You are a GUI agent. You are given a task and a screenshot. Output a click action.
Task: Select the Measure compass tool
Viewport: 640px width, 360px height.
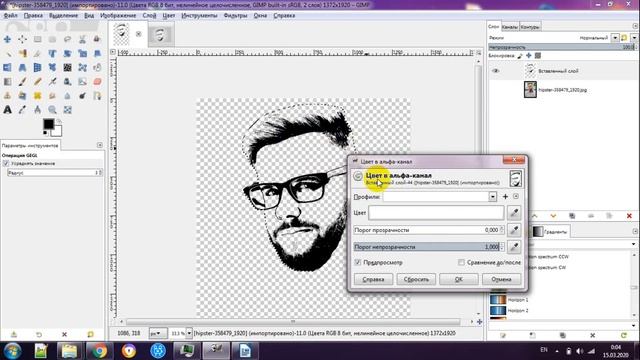(x=38, y=110)
